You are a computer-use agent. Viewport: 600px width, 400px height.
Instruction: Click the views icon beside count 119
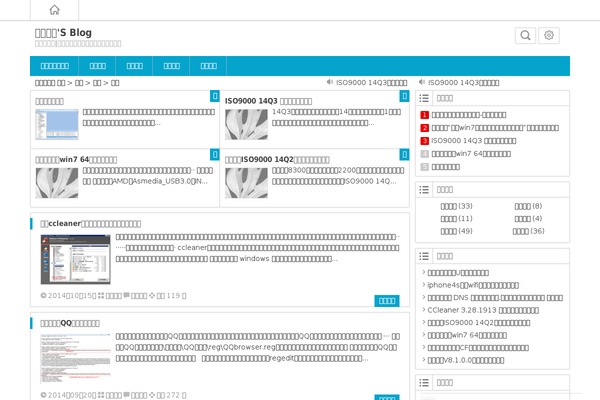coord(152,296)
